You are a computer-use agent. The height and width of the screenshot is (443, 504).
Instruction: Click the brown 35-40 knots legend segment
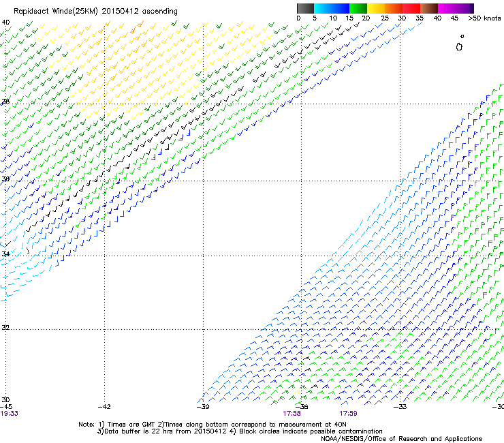pos(429,8)
